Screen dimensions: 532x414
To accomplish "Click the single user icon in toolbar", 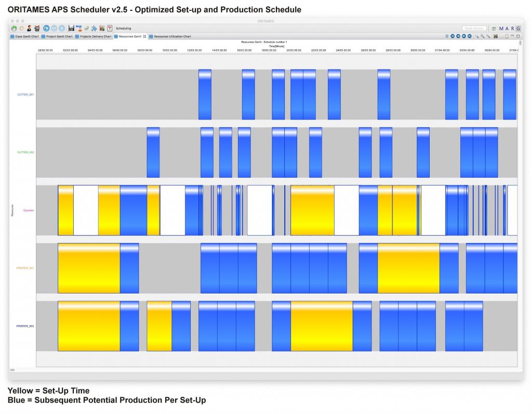I will coord(29,29).
